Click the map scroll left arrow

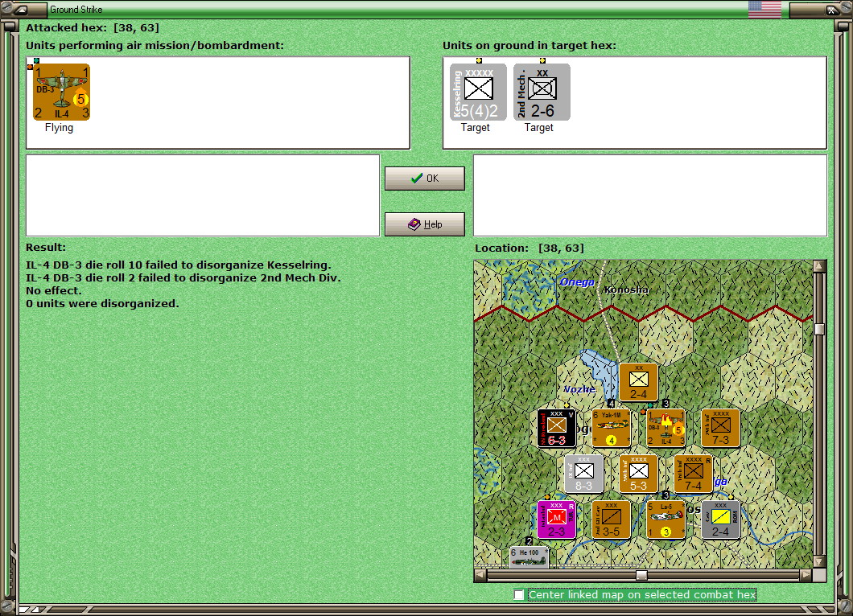coord(480,575)
